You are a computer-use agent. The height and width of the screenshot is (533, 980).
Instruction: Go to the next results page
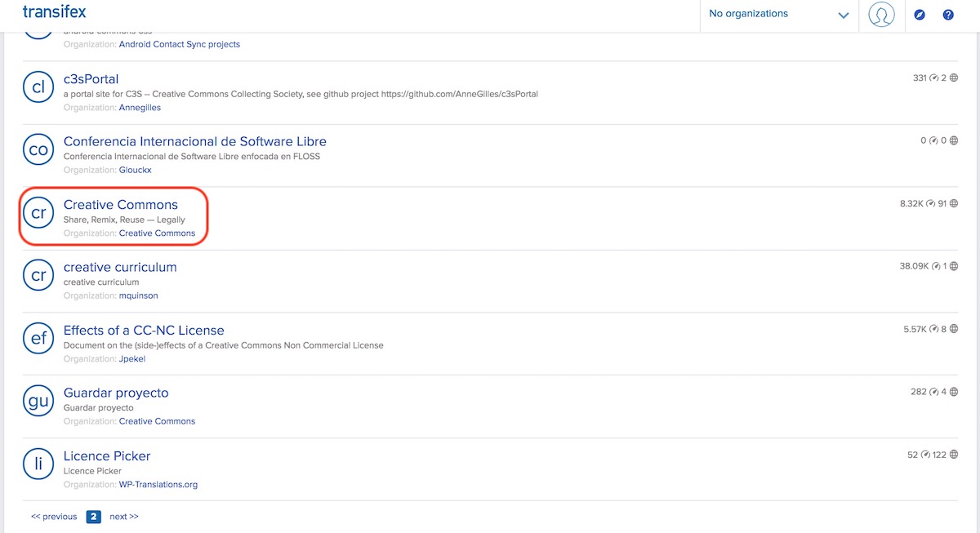coord(124,517)
